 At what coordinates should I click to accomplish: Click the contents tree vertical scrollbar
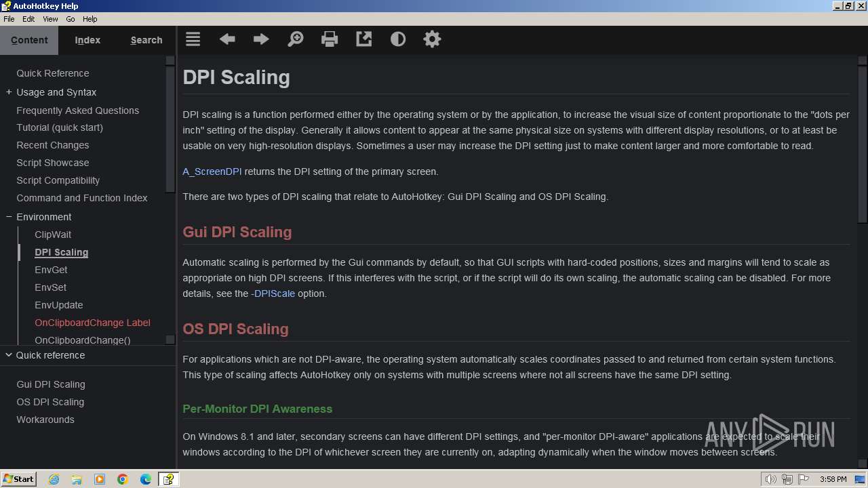170,129
